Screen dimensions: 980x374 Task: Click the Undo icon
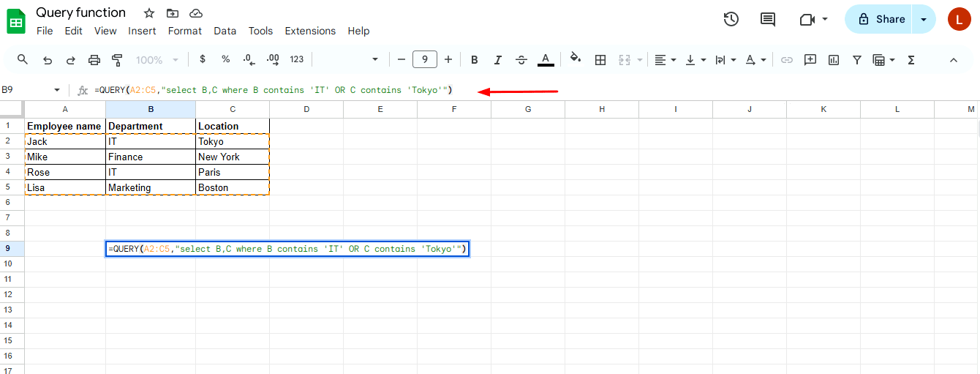tap(48, 60)
